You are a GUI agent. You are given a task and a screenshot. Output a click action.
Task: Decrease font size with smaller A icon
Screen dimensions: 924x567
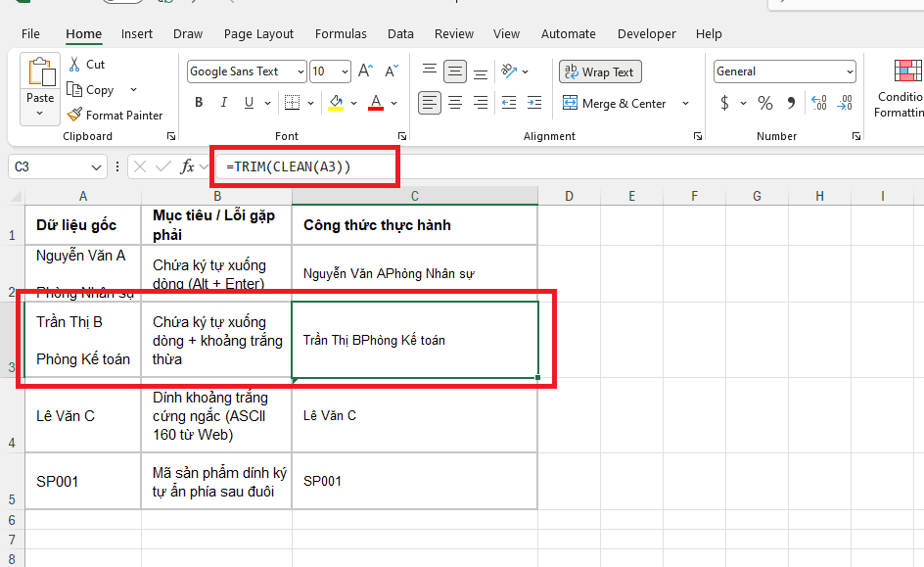coord(392,71)
